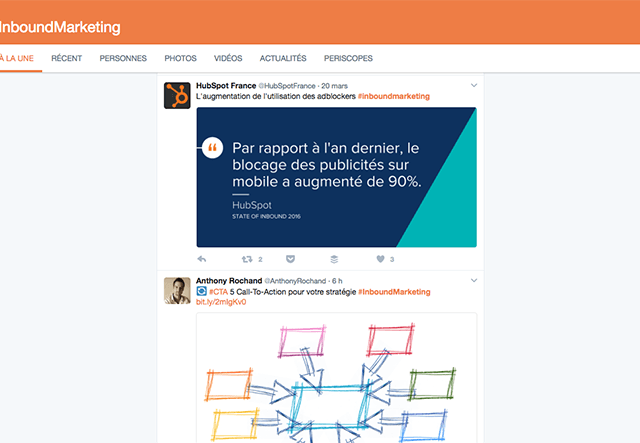Click the blue icon before #CTA

point(202,291)
